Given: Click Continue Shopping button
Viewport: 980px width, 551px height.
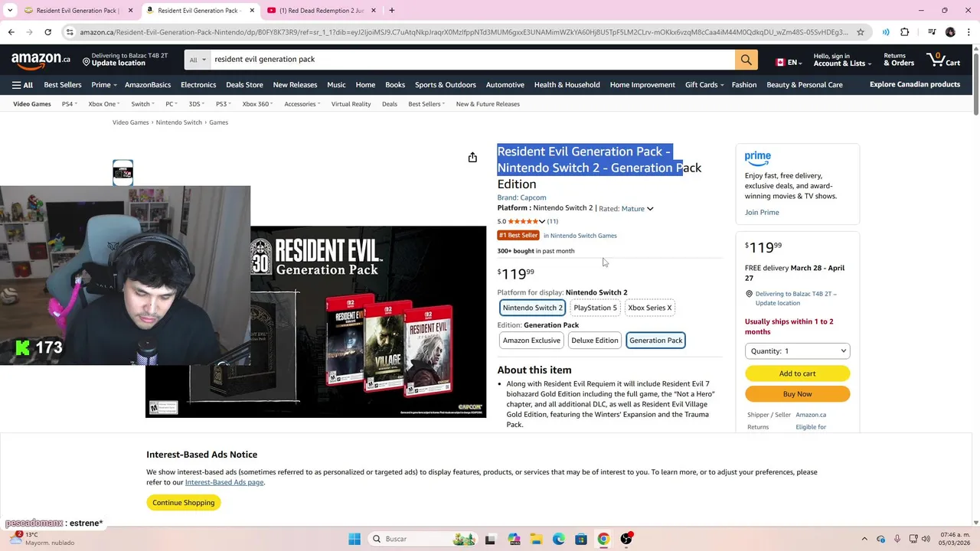Looking at the screenshot, I should (183, 503).
